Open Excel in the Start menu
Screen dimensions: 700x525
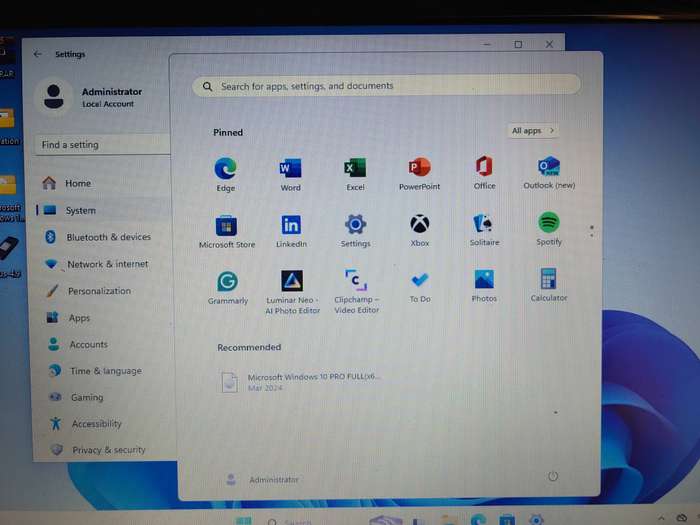tap(355, 174)
